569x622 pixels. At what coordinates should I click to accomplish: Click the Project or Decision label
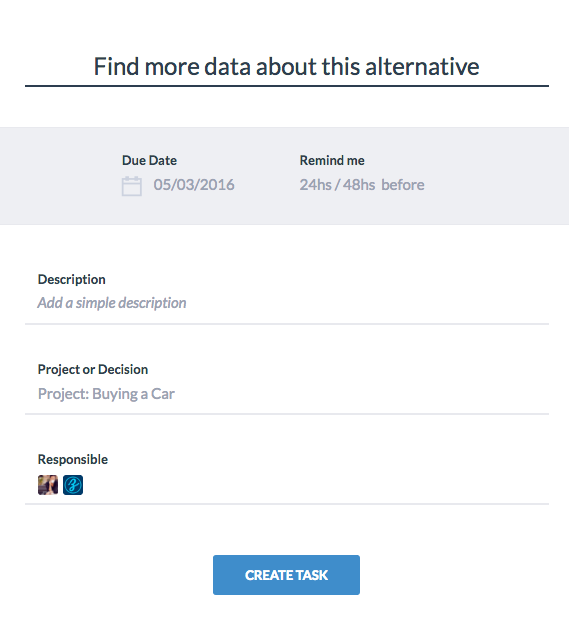coord(93,369)
